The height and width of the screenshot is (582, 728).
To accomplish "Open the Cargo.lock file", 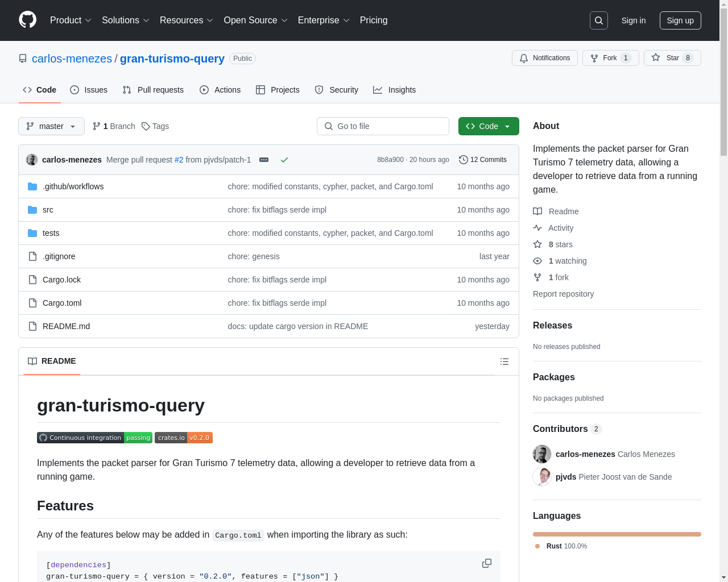I will (61, 280).
